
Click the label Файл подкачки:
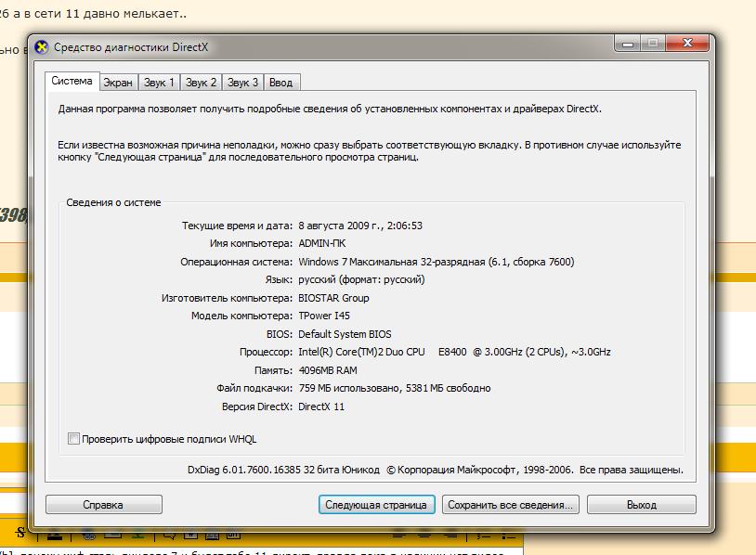click(x=254, y=388)
